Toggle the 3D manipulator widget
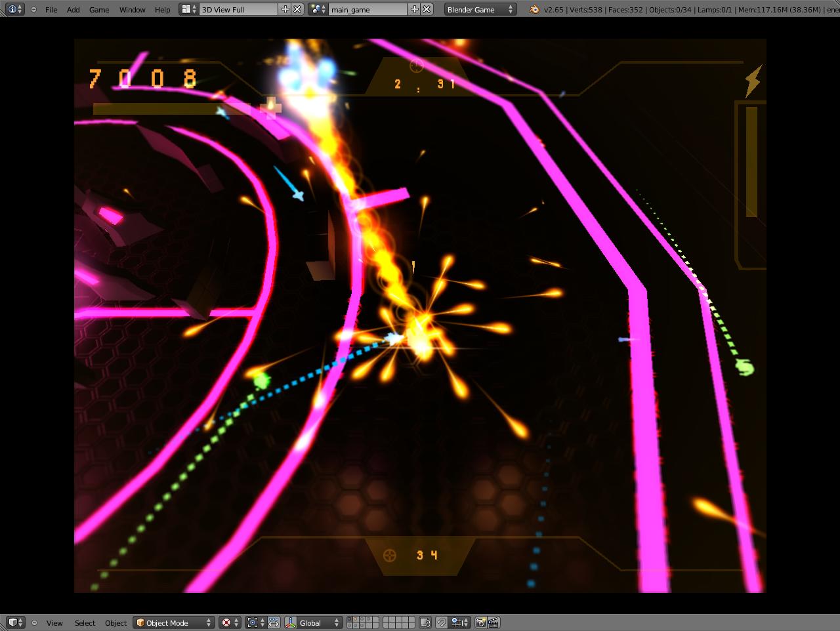 291,622
